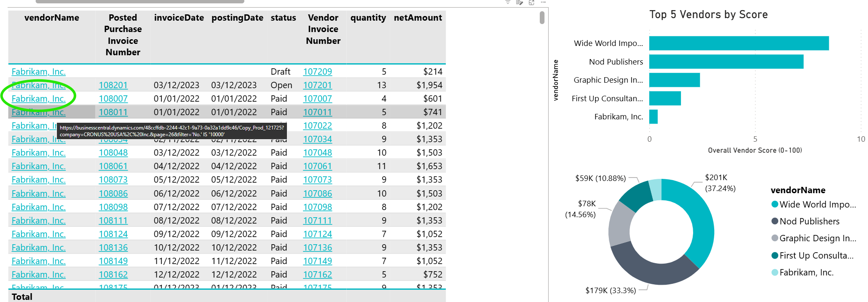Screen dimensions: 868x302
Task: Select the Open status cell
Action: 281,85
